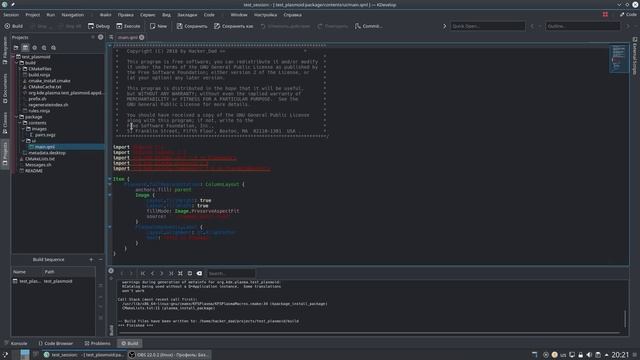Click the Outline input field
The image size is (640, 360).
[582, 26]
